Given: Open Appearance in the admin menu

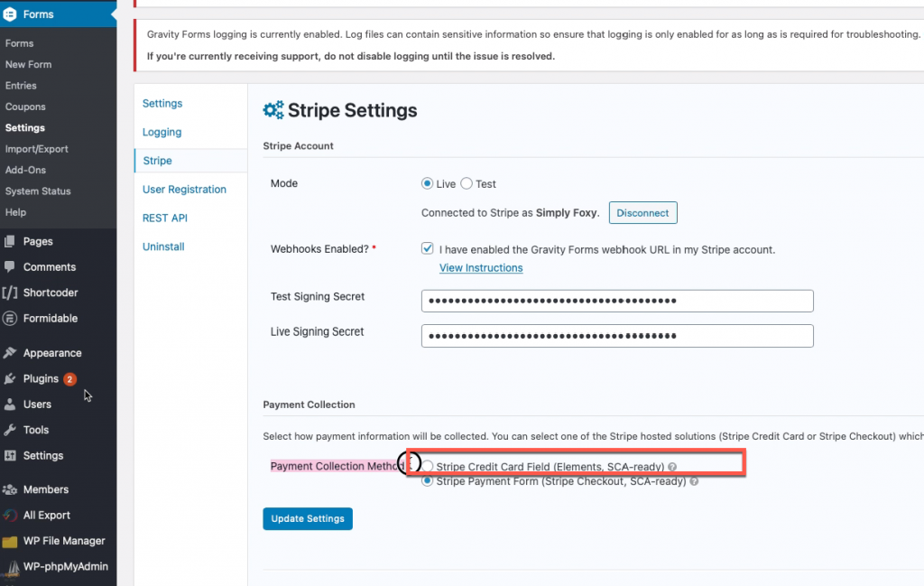Looking at the screenshot, I should [x=52, y=353].
